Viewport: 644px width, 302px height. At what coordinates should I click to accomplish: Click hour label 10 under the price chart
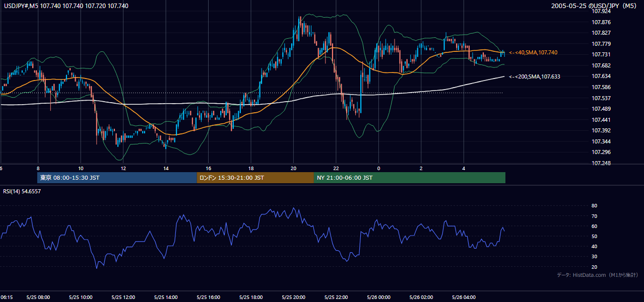[81, 169]
